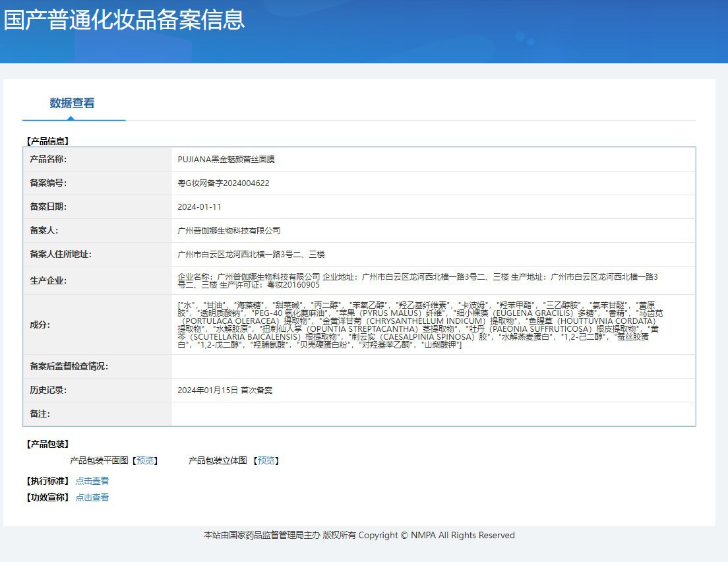Image resolution: width=728 pixels, height=562 pixels.
Task: Click the 成分 ingredients list text
Action: click(x=420, y=325)
